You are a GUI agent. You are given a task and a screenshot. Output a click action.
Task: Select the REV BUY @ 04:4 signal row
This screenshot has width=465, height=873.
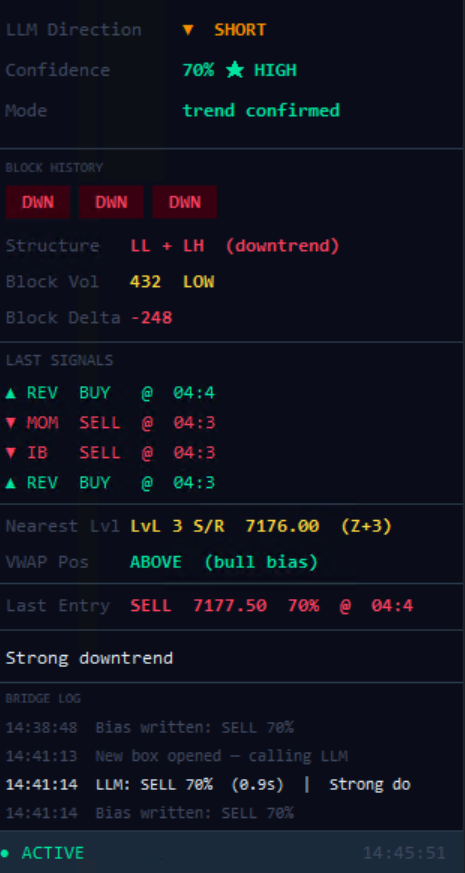pos(110,393)
